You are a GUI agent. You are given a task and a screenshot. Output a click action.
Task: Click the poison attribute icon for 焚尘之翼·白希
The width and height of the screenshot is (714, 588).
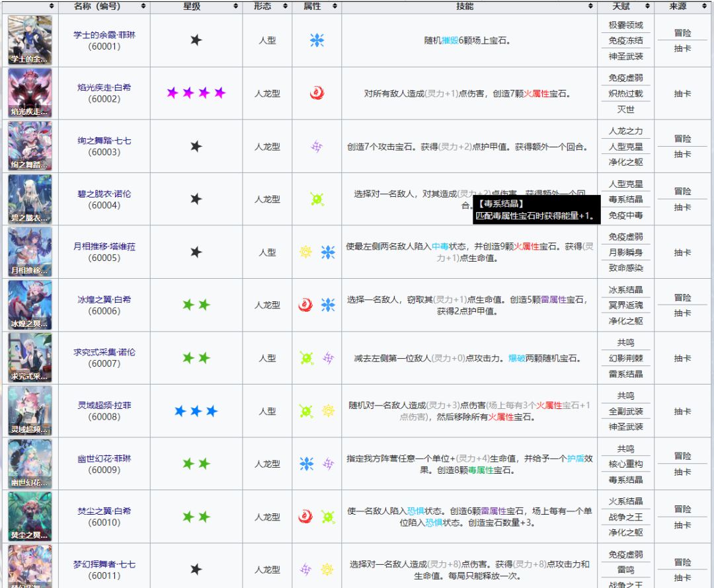click(328, 517)
